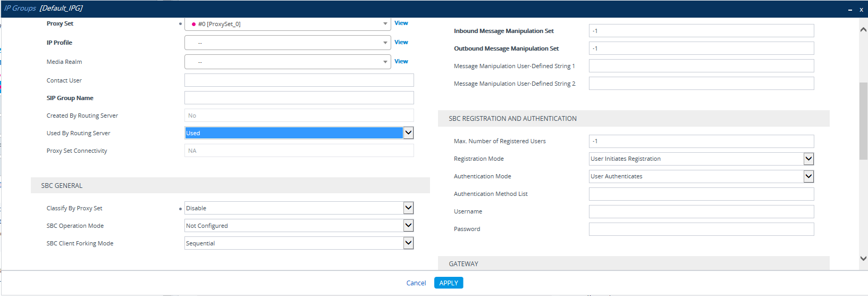868x296 pixels.
Task: Click the View link beside IP Profile
Action: pyautogui.click(x=401, y=42)
